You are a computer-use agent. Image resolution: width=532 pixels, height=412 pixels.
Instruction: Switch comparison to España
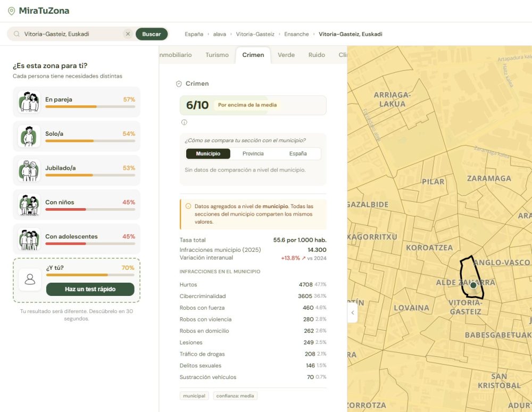[x=298, y=154]
